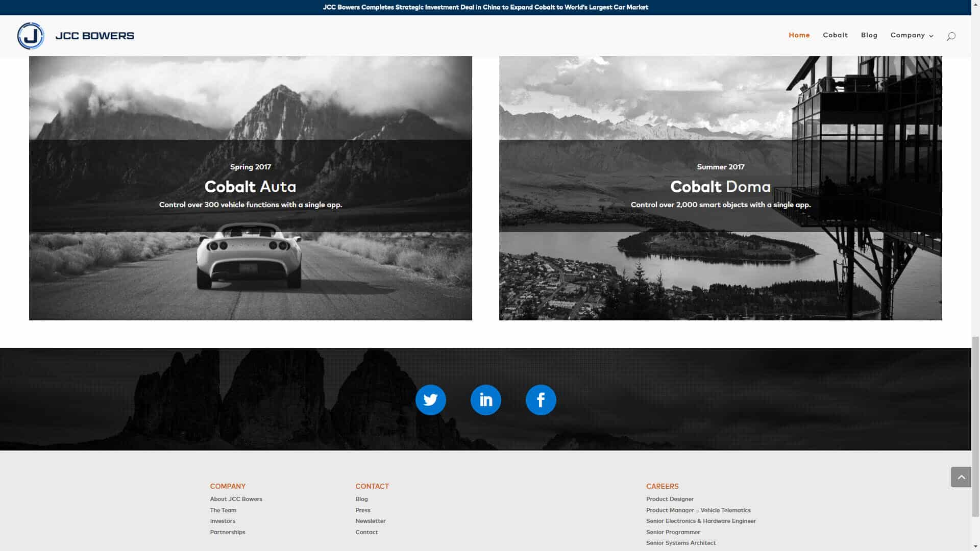Open the Contact footer link

(x=366, y=532)
